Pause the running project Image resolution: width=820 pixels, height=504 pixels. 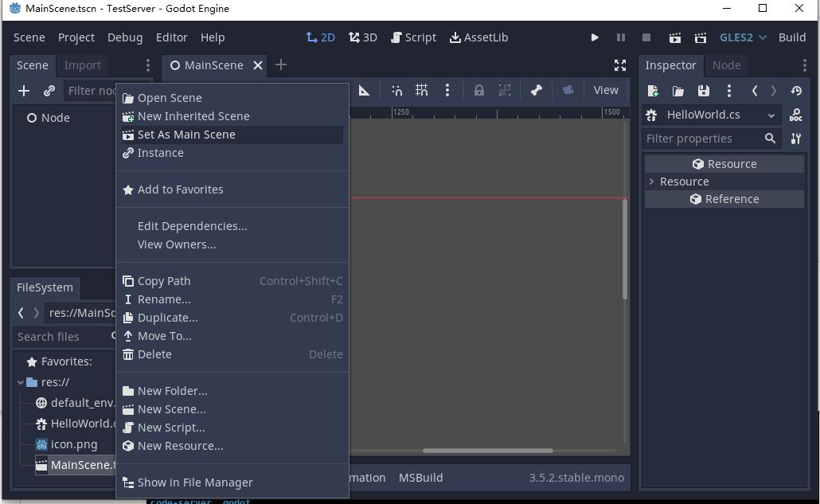coord(621,37)
